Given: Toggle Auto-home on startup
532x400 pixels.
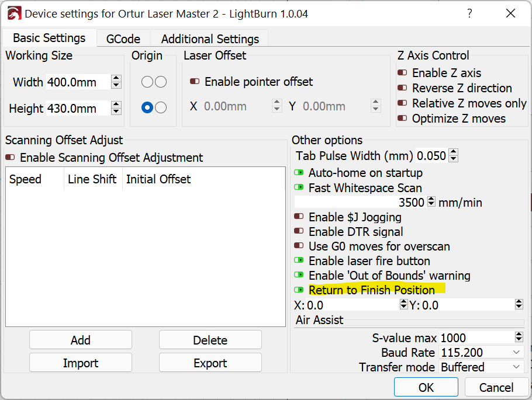Looking at the screenshot, I should (x=299, y=172).
